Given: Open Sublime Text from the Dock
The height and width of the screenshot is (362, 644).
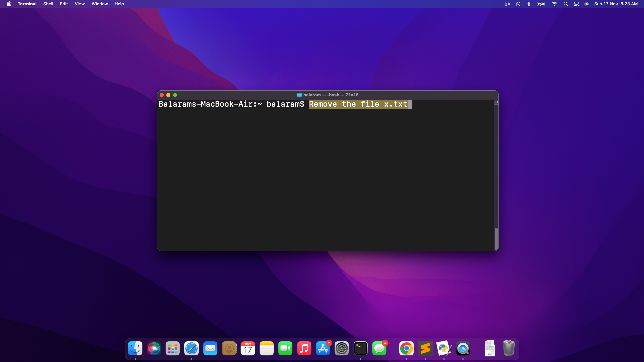Looking at the screenshot, I should pos(425,349).
